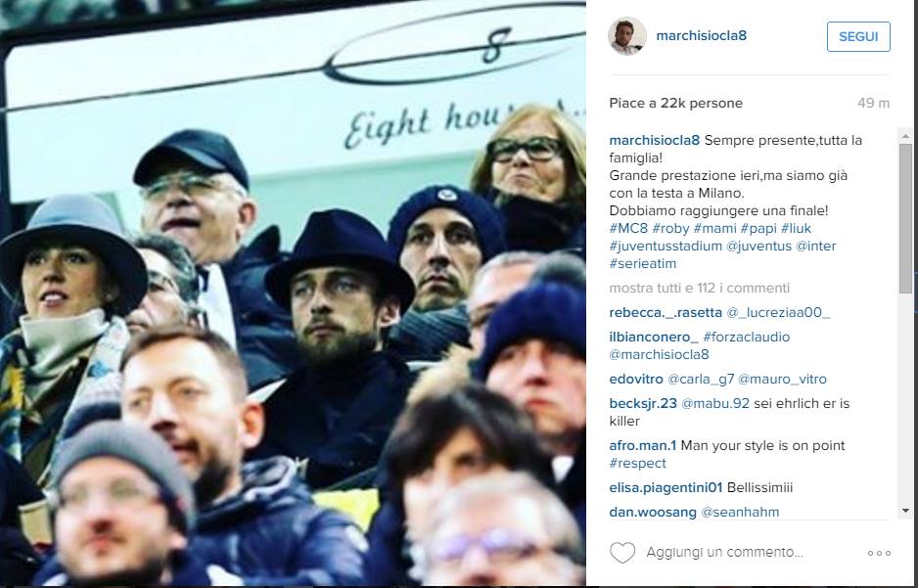View afro.man.1 commenter profile
This screenshot has width=918, height=588.
point(643,445)
